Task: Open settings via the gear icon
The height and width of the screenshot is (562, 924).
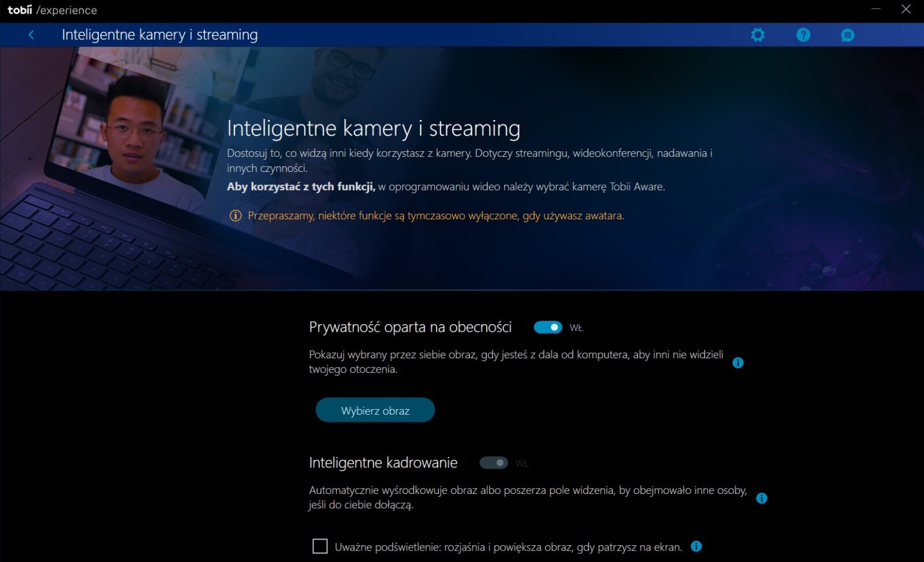Action: [758, 35]
